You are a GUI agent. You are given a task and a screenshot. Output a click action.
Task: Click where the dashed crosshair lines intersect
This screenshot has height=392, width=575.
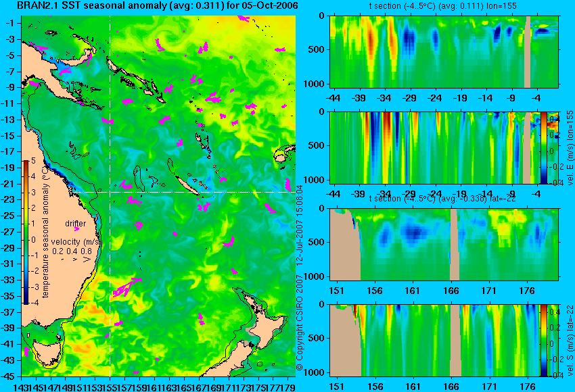click(110, 192)
